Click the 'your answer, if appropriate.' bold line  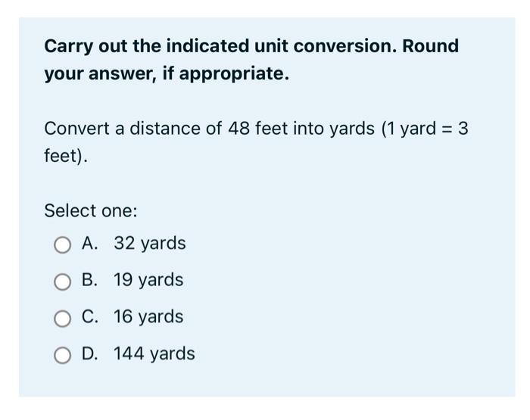pyautogui.click(x=167, y=73)
